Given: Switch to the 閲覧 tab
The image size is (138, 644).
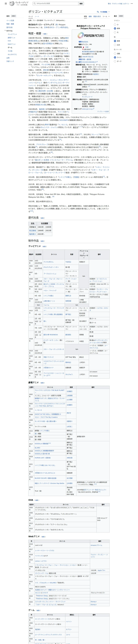Looking at the screenshot, I should 85,17.
